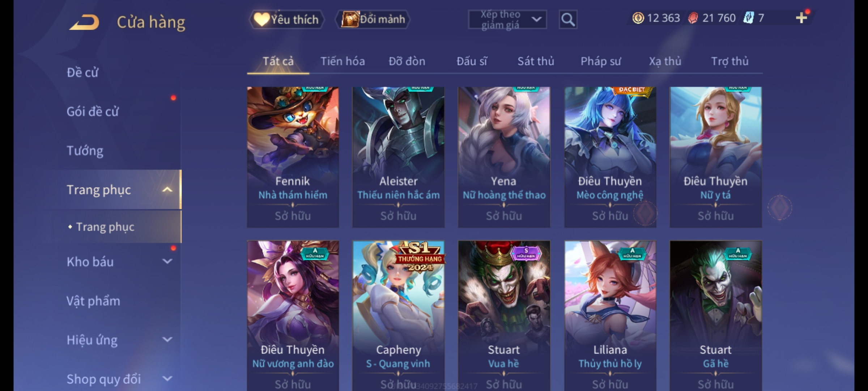
Task: Tap the red ruby currency icon
Action: [693, 18]
